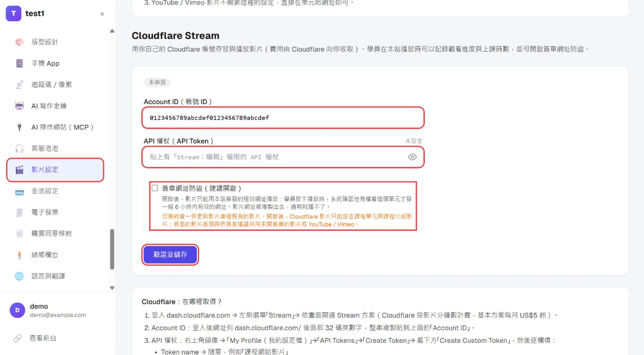
Task: Select 影片設定 in sidebar
Action: click(x=55, y=170)
